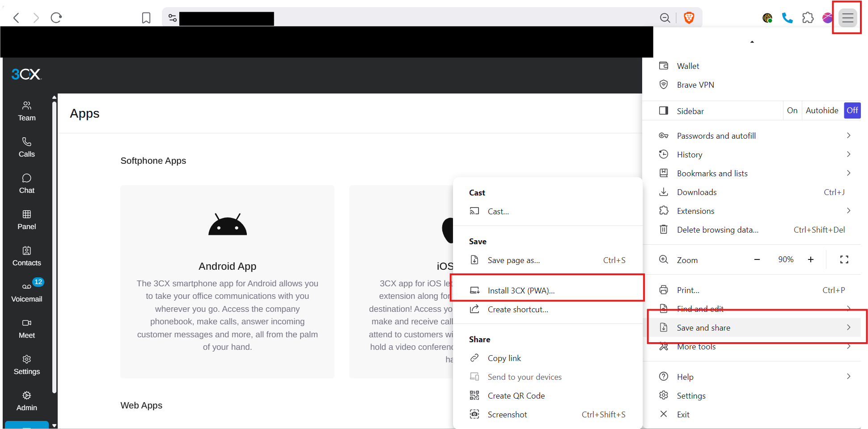
Task: Click the Android robot icon
Action: pyautogui.click(x=228, y=224)
